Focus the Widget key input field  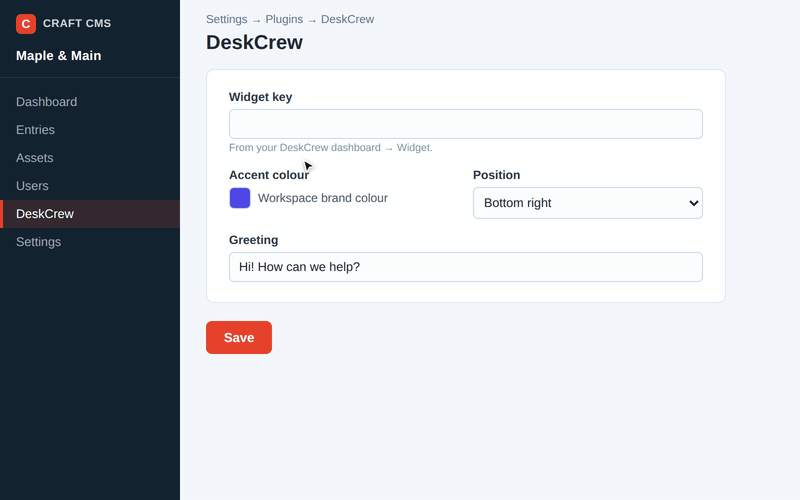pos(466,124)
